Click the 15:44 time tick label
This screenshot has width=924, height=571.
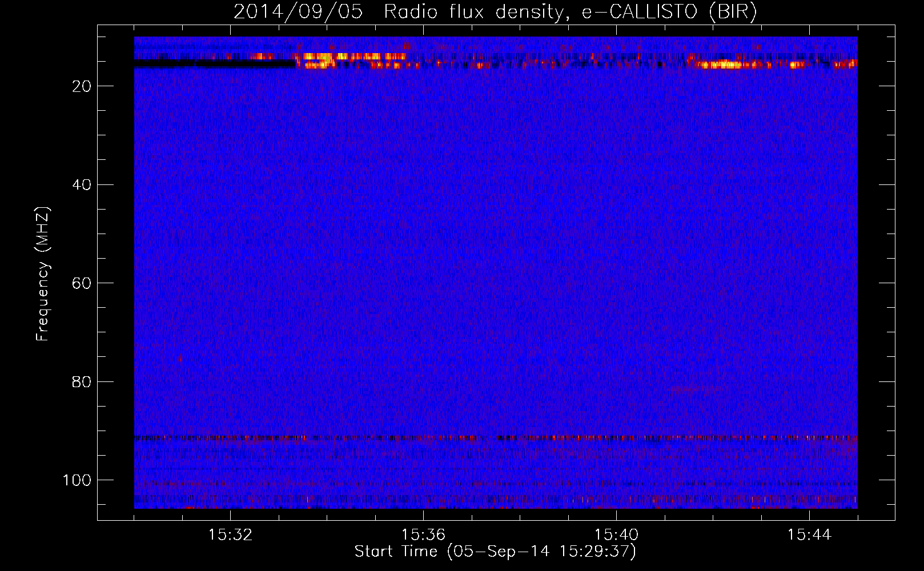[810, 535]
